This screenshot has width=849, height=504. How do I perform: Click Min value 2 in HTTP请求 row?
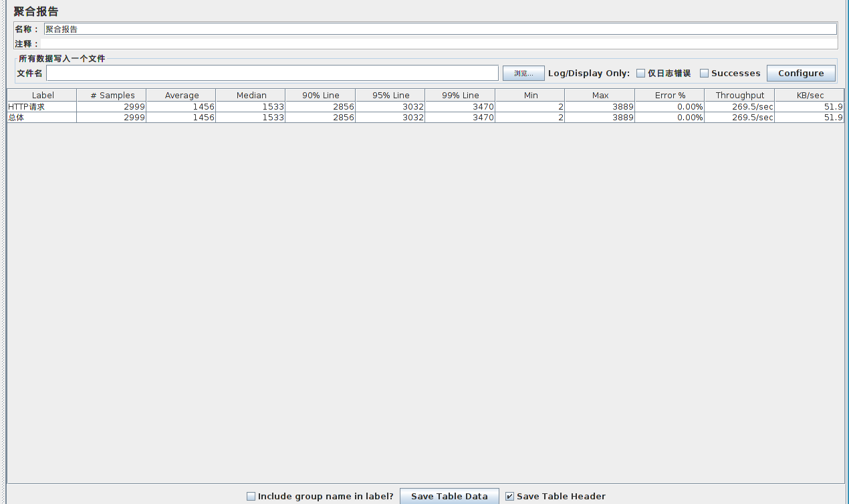click(530, 106)
